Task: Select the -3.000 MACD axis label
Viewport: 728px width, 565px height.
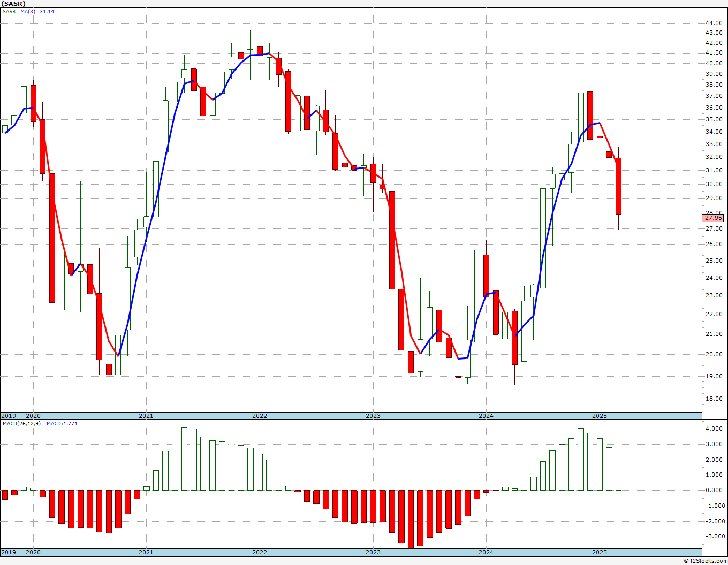Action: [714, 536]
